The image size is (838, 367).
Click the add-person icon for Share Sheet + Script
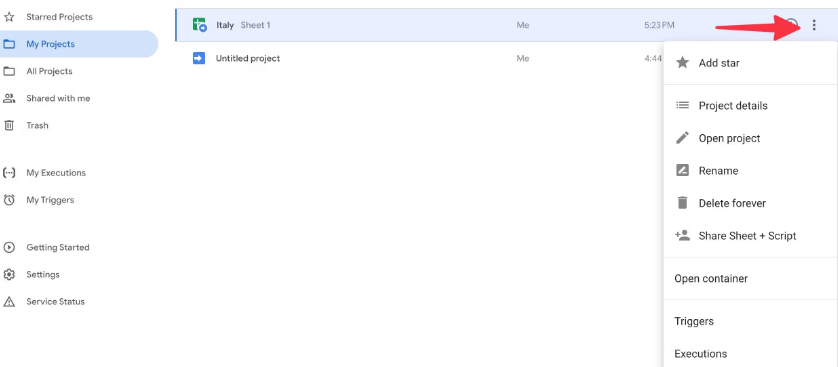point(682,236)
